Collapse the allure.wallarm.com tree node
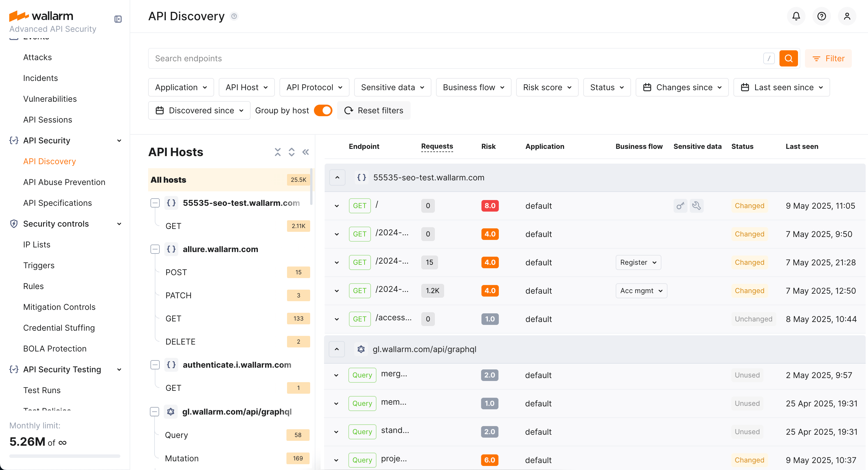This screenshot has height=470, width=868. coord(155,249)
